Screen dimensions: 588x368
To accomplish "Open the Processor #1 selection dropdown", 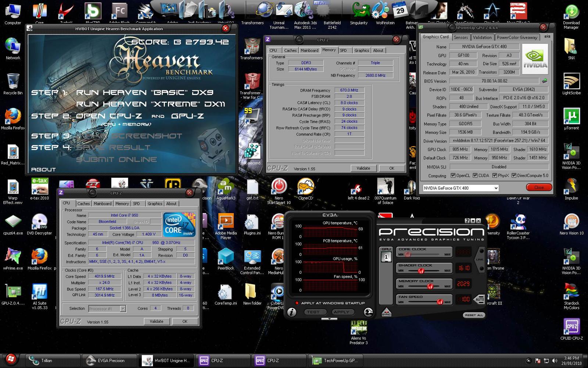I will click(107, 309).
